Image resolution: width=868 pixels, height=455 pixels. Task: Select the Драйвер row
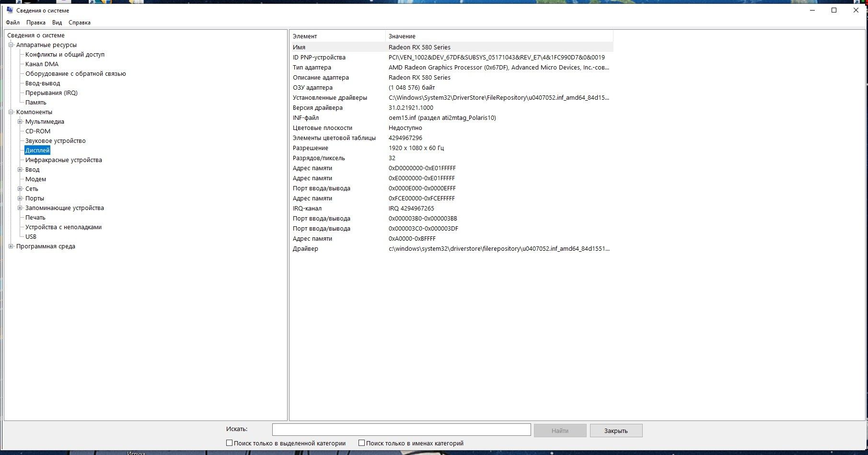[451, 248]
